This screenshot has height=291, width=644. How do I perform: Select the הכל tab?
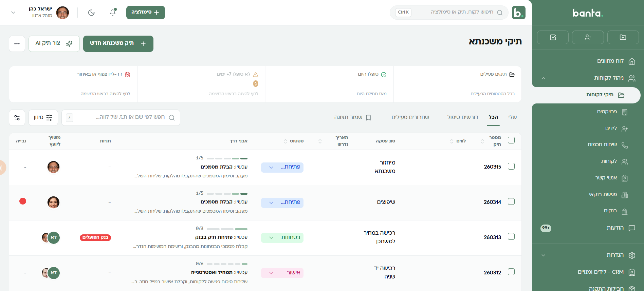click(x=493, y=117)
